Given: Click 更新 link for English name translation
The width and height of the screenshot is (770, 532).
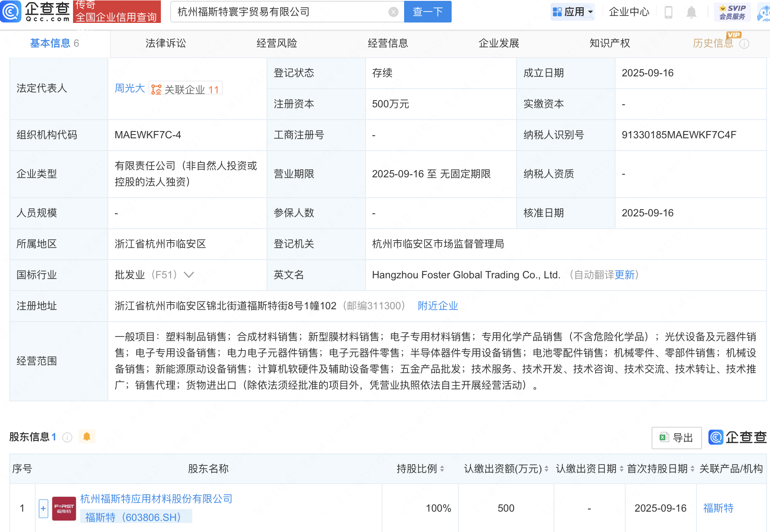Looking at the screenshot, I should click(x=624, y=275).
